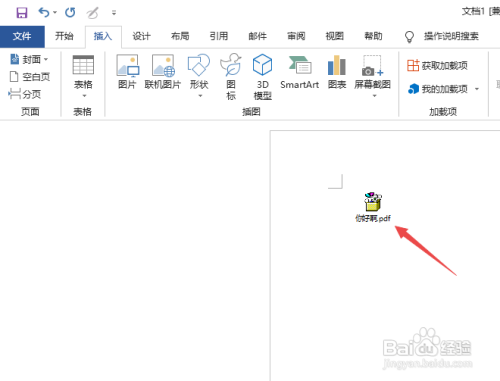
Task: Insert a 空白页 (Blank Page)
Action: pyautogui.click(x=29, y=77)
